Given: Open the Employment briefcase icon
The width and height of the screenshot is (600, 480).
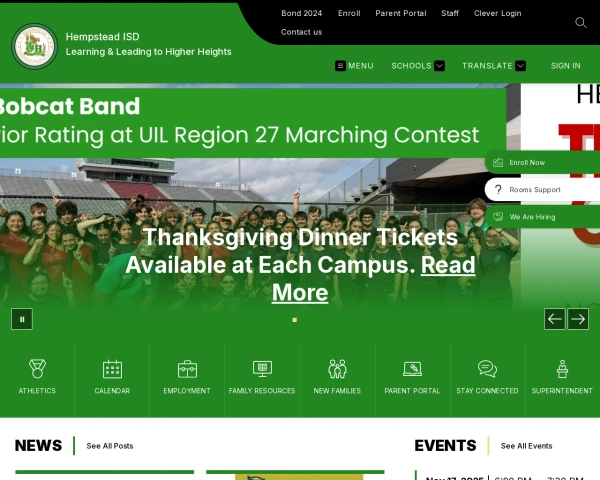Looking at the screenshot, I should coord(187,369).
